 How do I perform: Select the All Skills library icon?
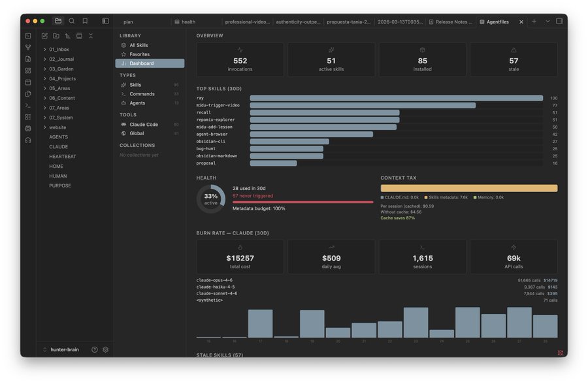pyautogui.click(x=123, y=45)
